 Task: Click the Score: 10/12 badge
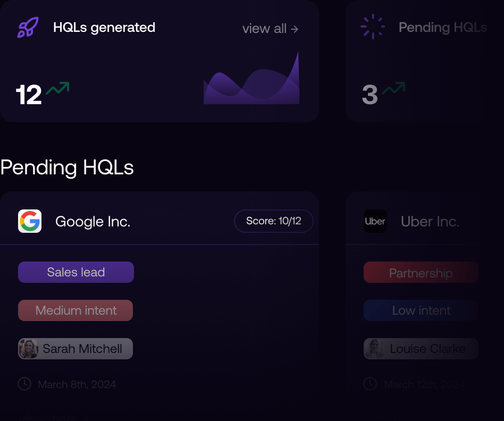click(274, 221)
